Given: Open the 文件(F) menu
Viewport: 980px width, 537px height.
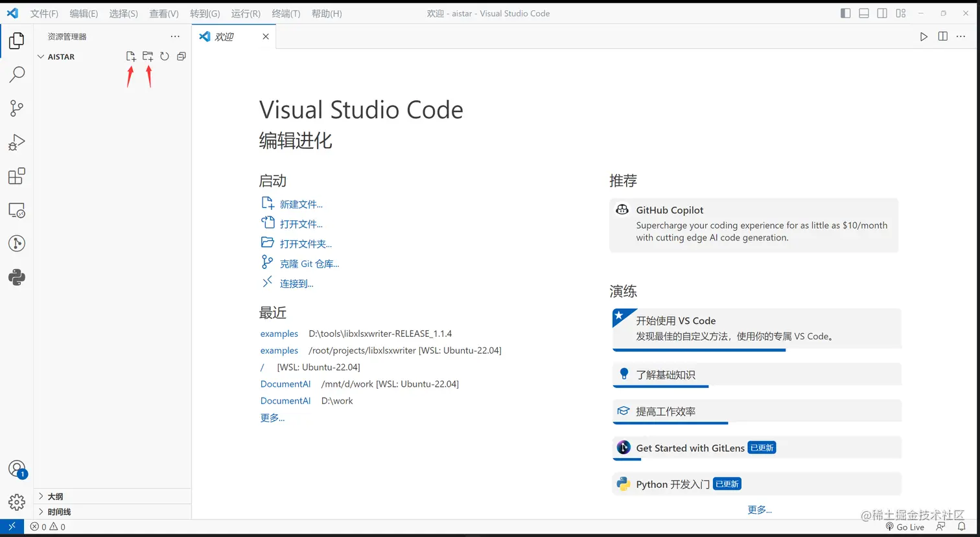Looking at the screenshot, I should tap(44, 13).
